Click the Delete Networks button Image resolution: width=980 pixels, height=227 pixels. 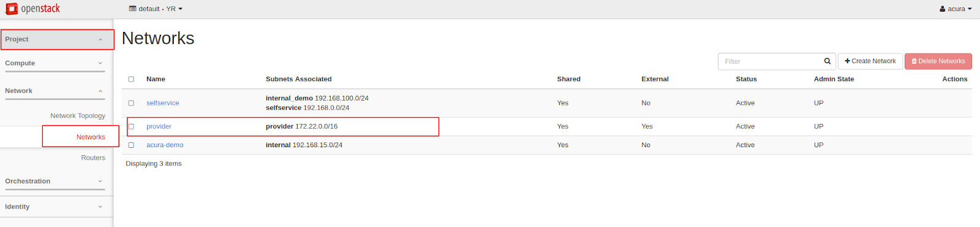938,61
